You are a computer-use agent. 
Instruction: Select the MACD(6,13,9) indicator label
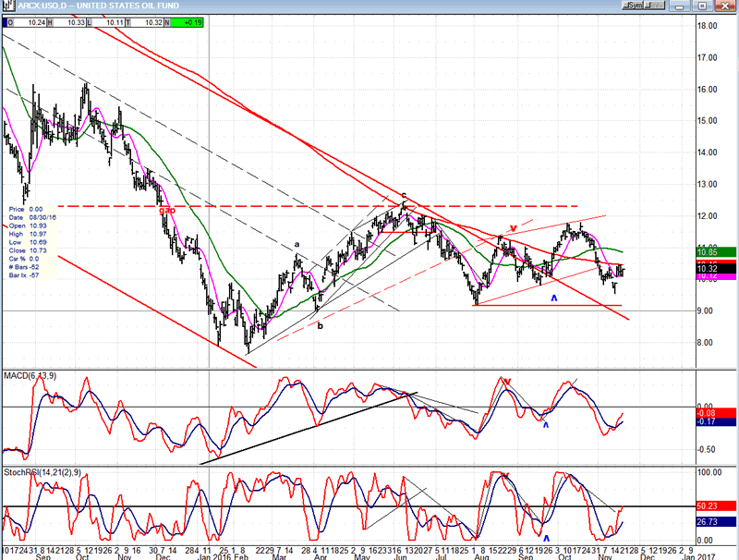[x=30, y=376]
